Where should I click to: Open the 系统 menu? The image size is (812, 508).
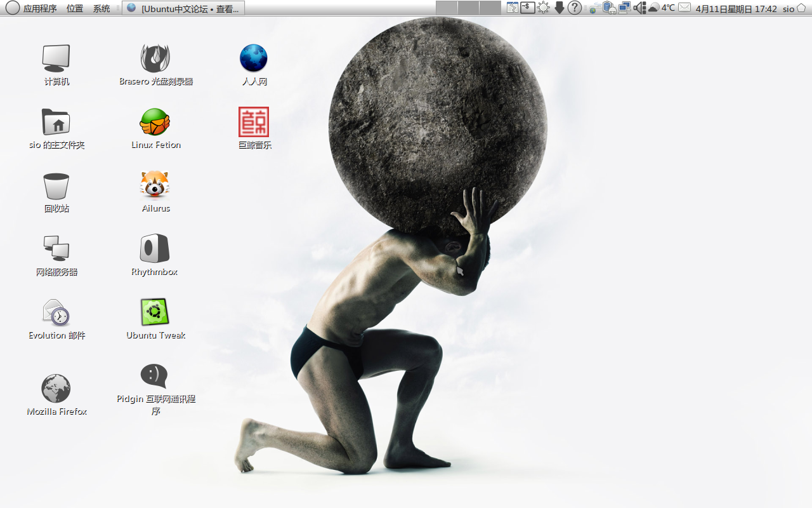point(101,8)
